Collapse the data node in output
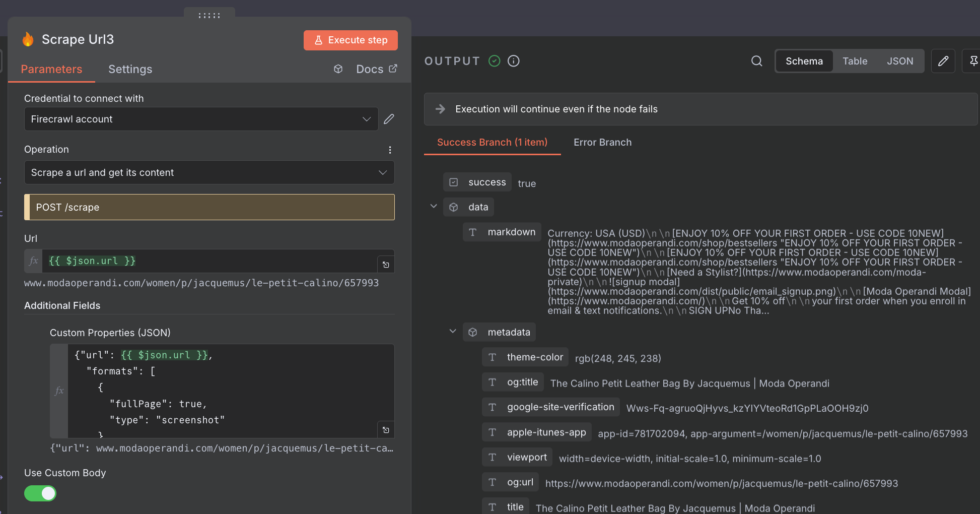Screen dimensions: 980x514 pos(434,207)
